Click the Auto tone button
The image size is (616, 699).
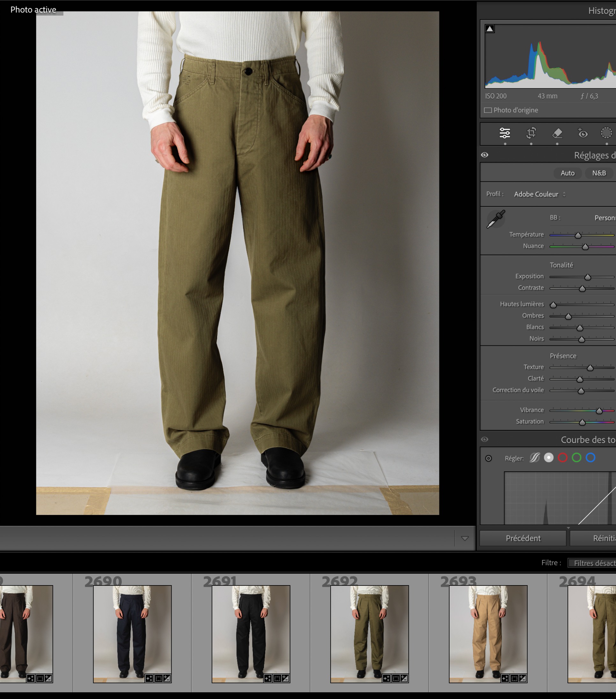coord(568,173)
